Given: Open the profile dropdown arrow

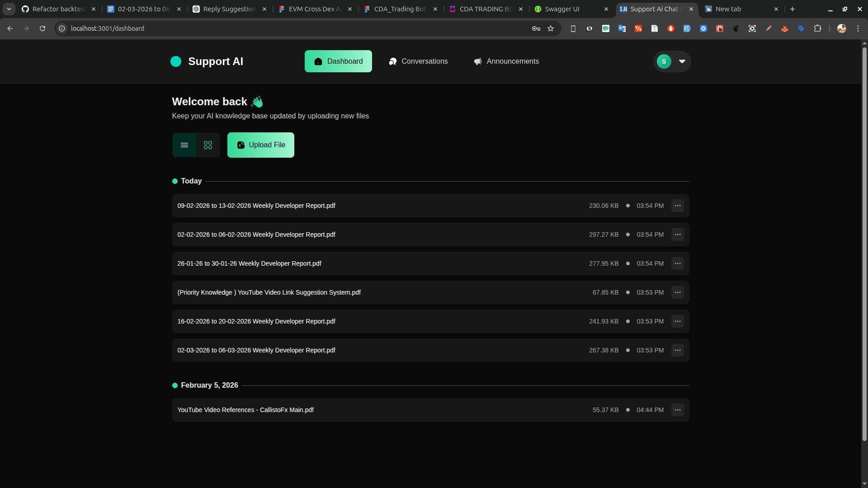Looking at the screenshot, I should click(682, 61).
